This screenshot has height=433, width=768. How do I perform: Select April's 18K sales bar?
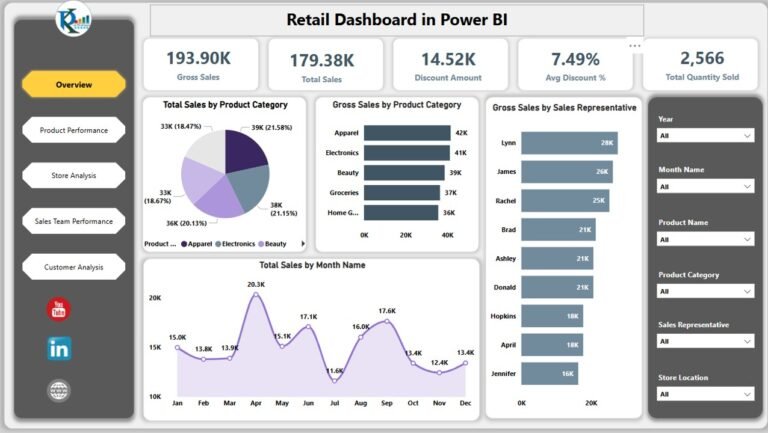[x=552, y=345]
